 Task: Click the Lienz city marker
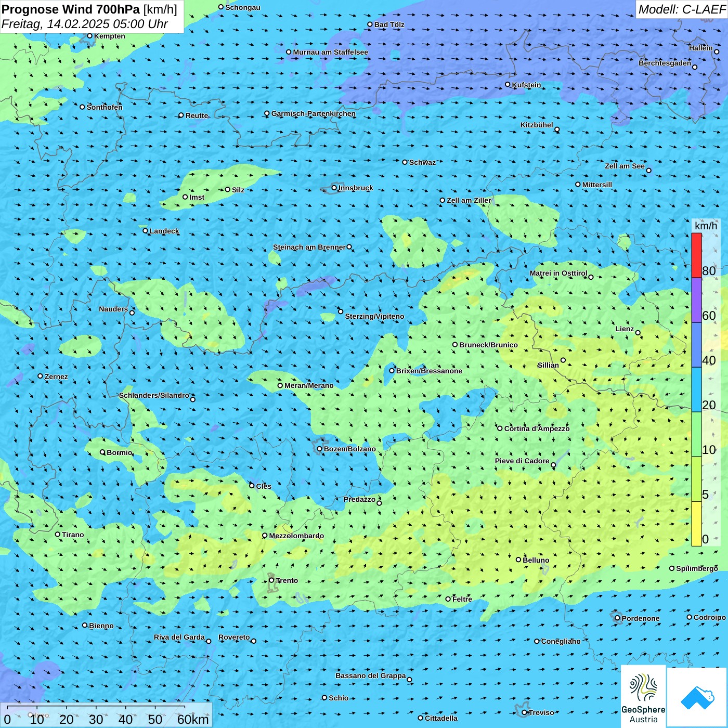click(638, 333)
